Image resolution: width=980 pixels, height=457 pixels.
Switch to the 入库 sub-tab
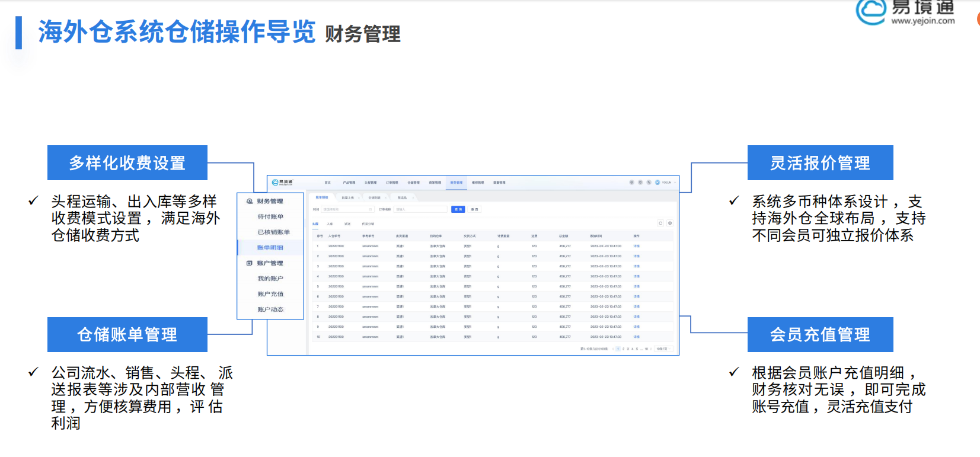tap(330, 224)
